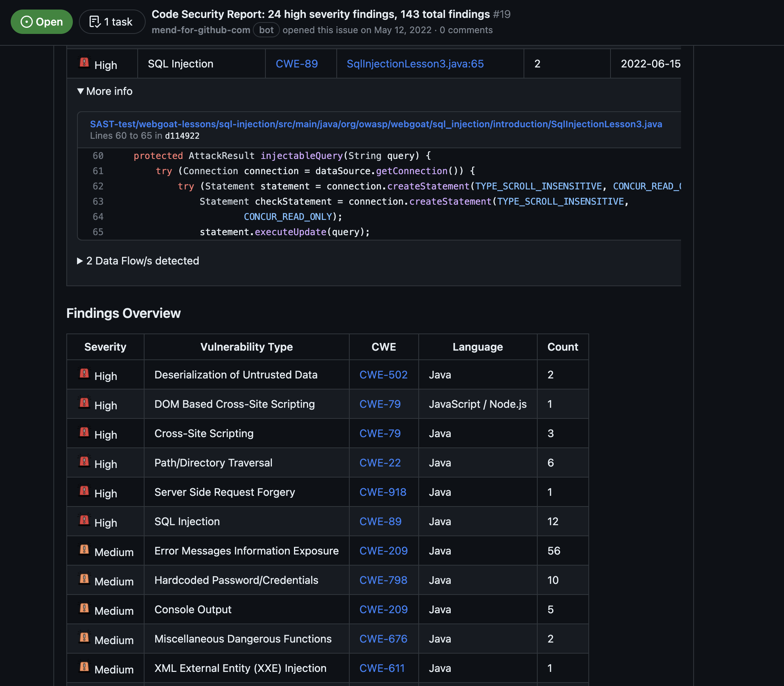Collapse the More info section
This screenshot has width=784, height=686.
point(104,91)
